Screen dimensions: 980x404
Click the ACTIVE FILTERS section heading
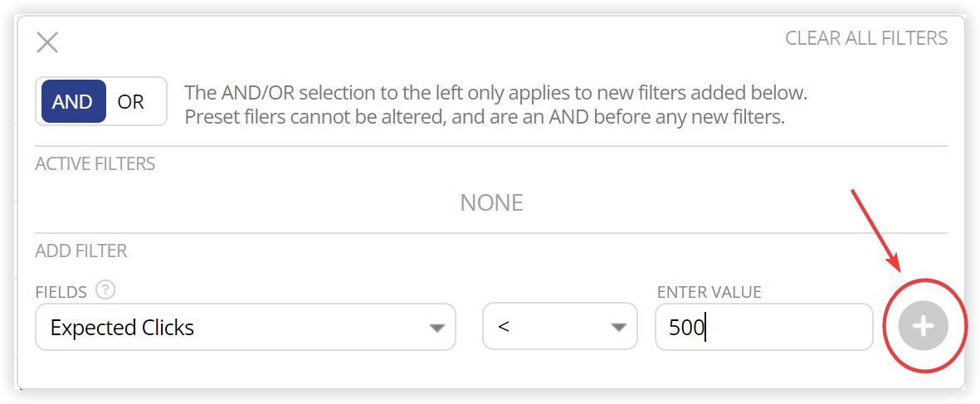pos(95,164)
